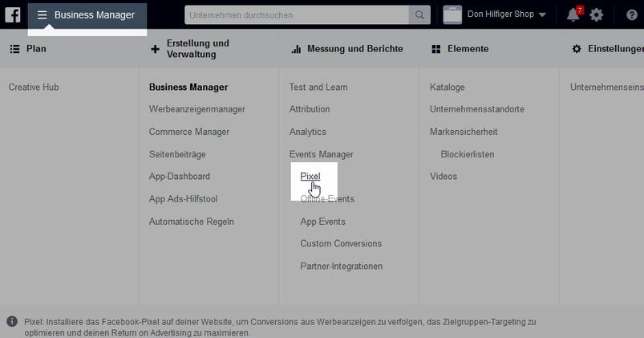Open Business Manager link in the menu list

188,88
